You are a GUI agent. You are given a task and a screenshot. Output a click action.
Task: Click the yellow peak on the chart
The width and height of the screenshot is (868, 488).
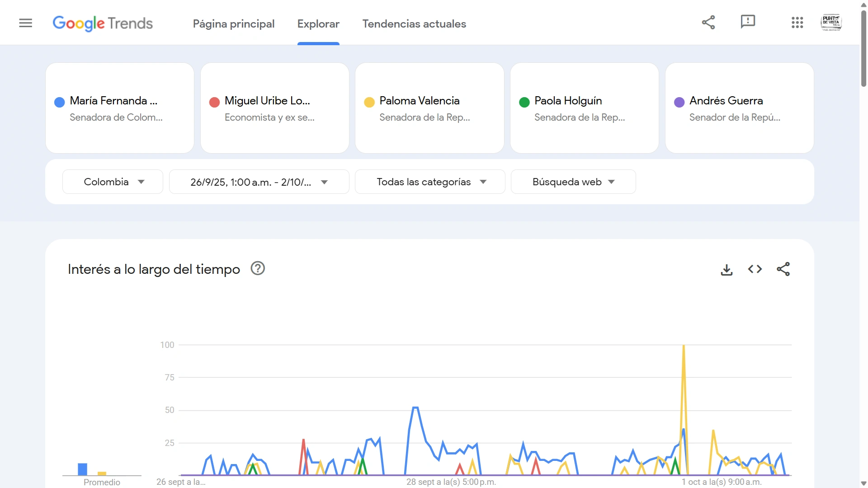click(x=684, y=346)
